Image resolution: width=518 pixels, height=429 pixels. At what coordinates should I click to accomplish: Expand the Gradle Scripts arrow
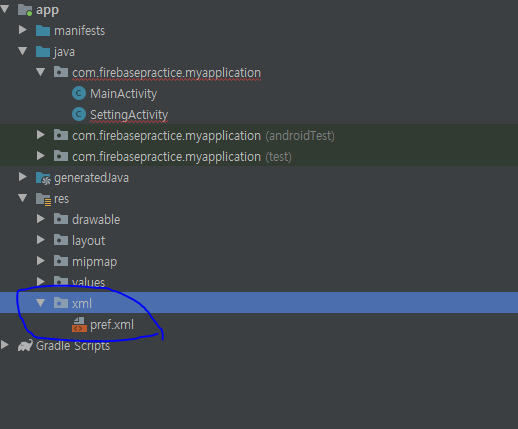5,345
